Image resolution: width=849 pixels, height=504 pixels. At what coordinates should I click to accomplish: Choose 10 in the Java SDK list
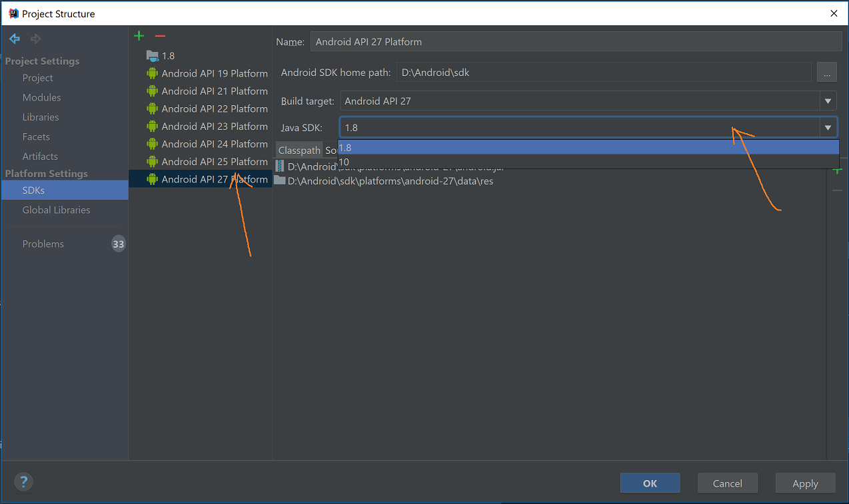coord(588,162)
